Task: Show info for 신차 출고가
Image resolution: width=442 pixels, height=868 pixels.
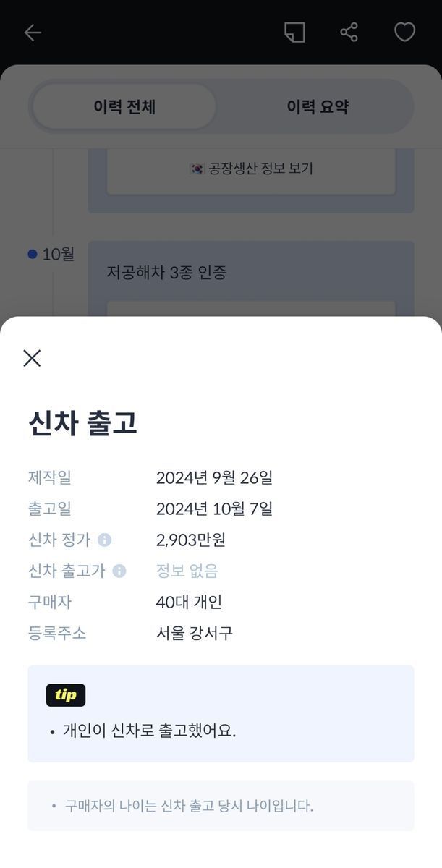Action: tap(119, 571)
